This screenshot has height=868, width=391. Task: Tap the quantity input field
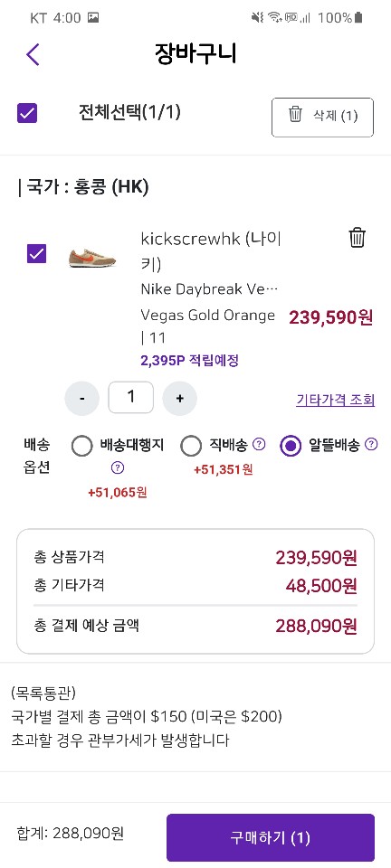130,398
